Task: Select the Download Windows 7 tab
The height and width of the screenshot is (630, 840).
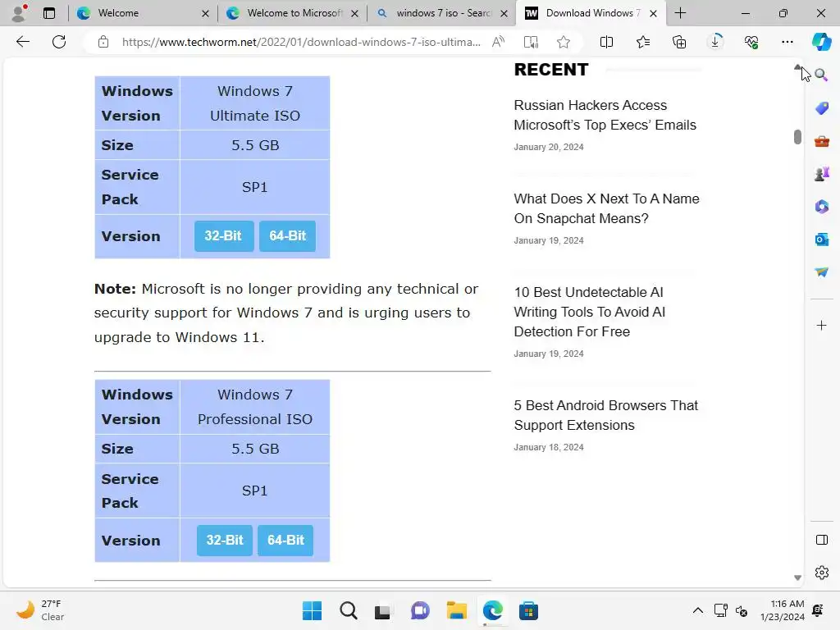Action: (591, 13)
